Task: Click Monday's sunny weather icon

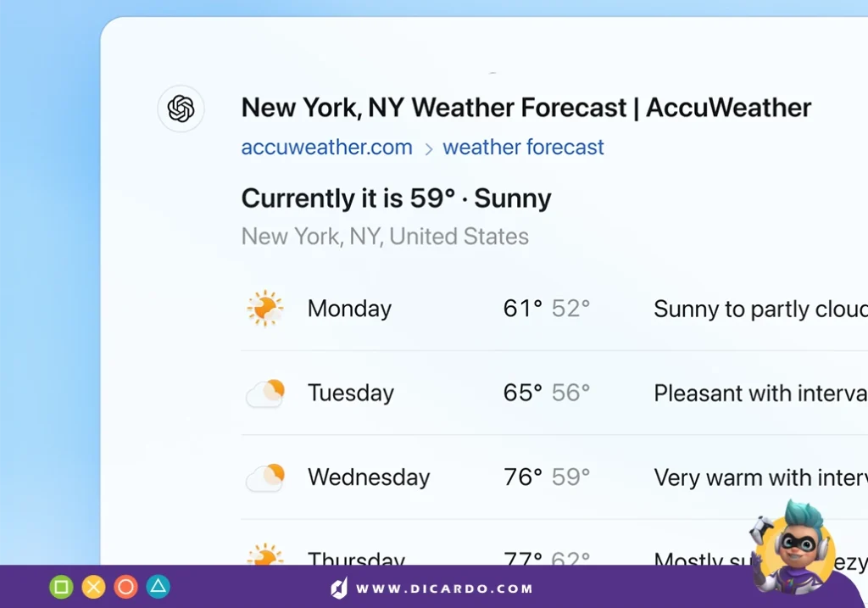Action: coord(265,309)
